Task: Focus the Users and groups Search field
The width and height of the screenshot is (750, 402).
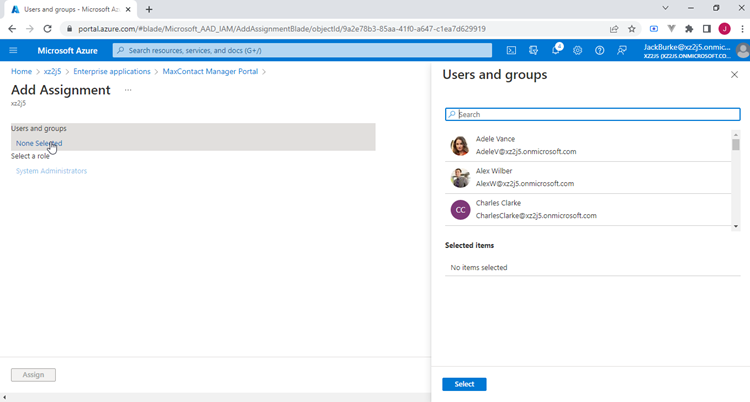Action: (593, 114)
